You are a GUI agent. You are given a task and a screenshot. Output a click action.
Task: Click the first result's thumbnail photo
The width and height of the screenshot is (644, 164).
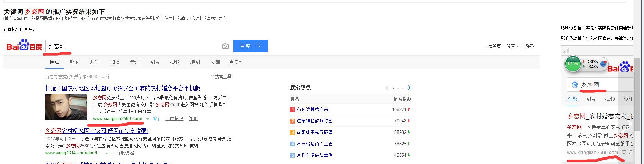pyautogui.click(x=66, y=107)
